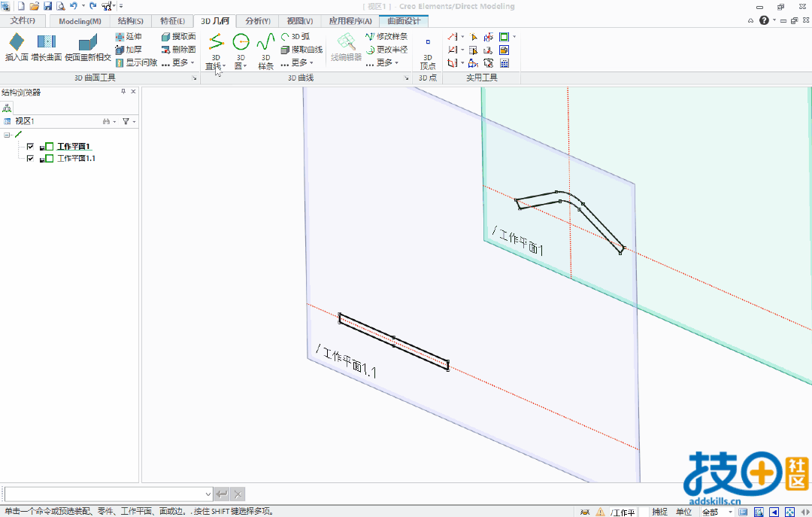Click the Save disk icon
Screen dimensions: 812x517
[47, 6]
